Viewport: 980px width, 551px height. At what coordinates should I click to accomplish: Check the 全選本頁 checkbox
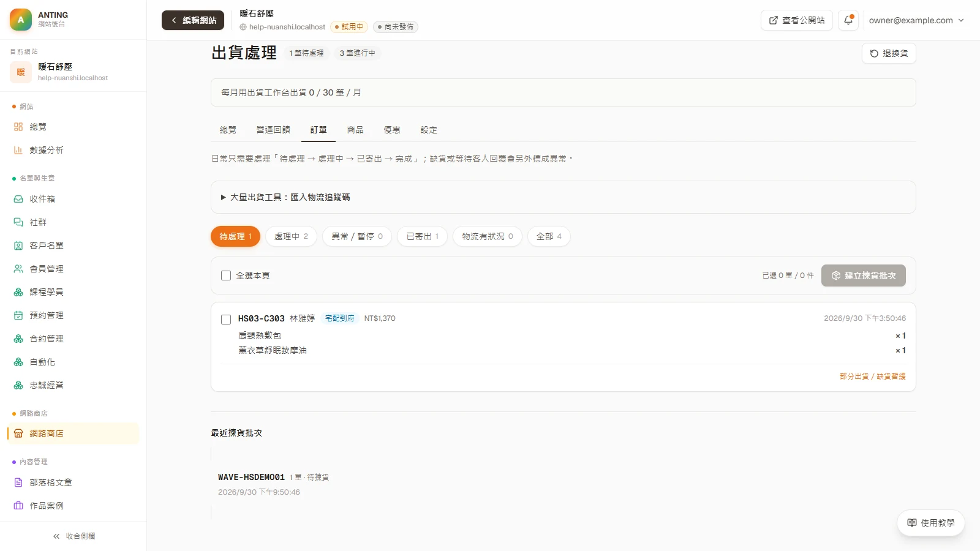tap(226, 275)
